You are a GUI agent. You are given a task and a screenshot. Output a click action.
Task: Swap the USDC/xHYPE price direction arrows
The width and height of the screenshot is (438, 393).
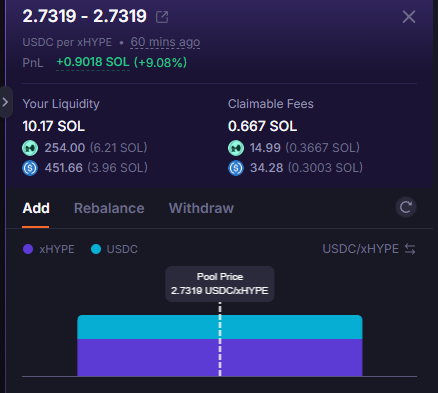pos(410,249)
